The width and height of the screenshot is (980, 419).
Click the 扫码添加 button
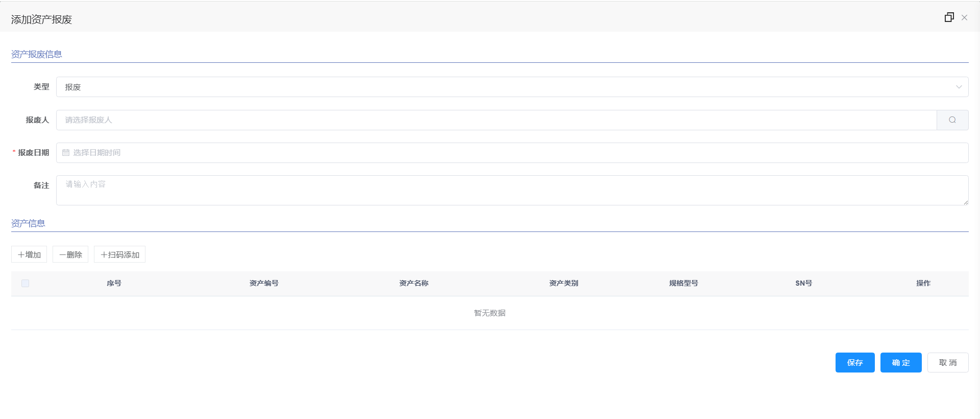(119, 254)
